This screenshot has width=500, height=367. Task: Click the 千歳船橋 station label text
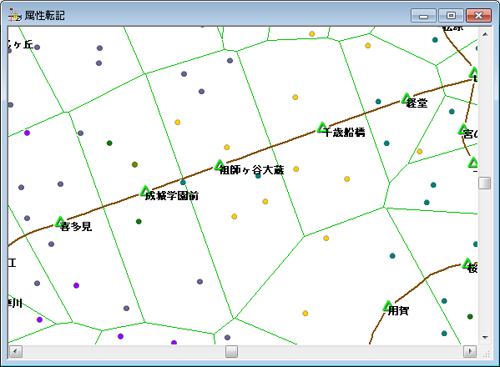point(344,132)
